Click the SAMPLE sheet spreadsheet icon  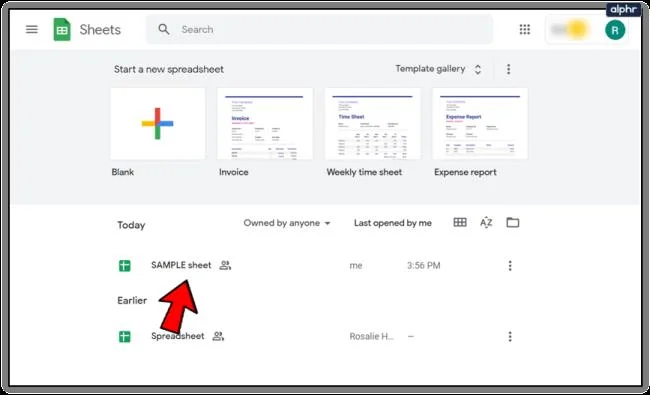pyautogui.click(x=125, y=266)
